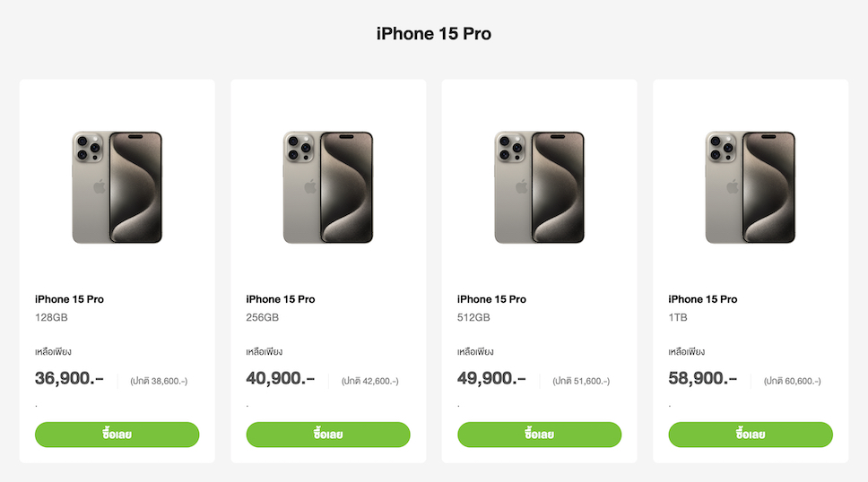Open the iPhone 15 Pro 128GB product image

[117, 187]
